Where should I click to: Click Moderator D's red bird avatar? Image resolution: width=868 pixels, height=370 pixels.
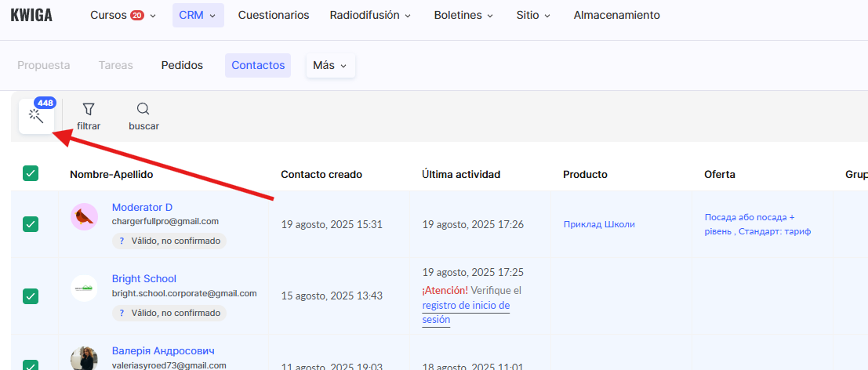pos(84,216)
